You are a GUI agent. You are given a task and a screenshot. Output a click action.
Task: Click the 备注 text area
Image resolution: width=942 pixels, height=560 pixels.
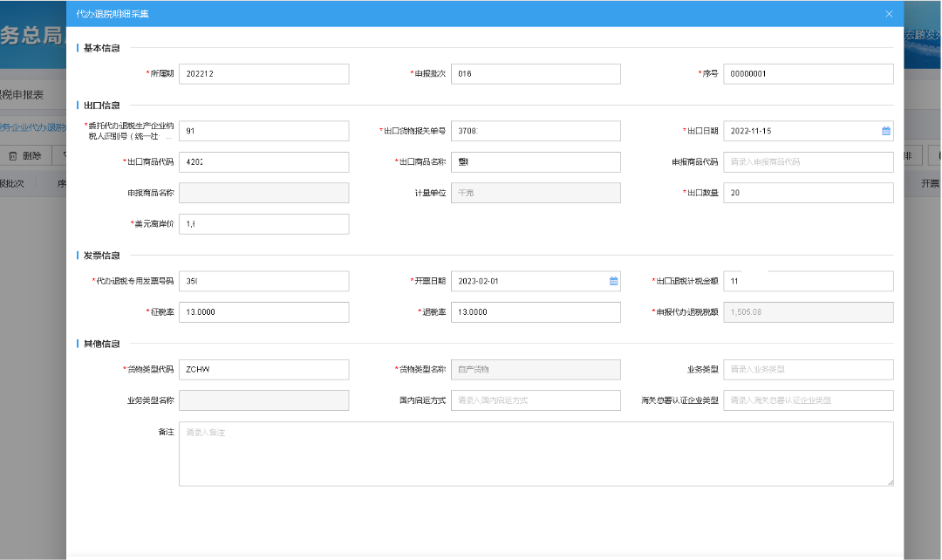(536, 454)
